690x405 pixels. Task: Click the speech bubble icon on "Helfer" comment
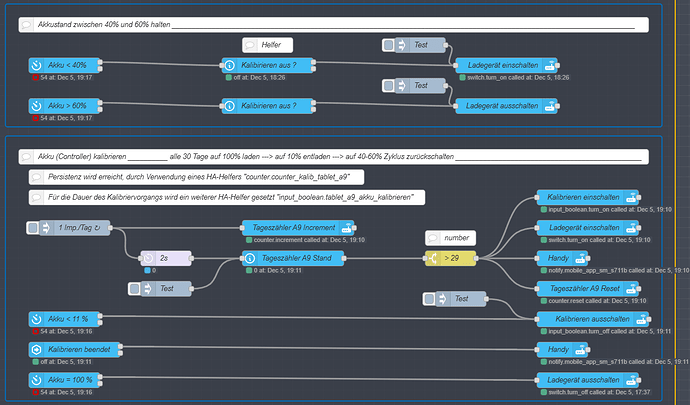[251, 45]
